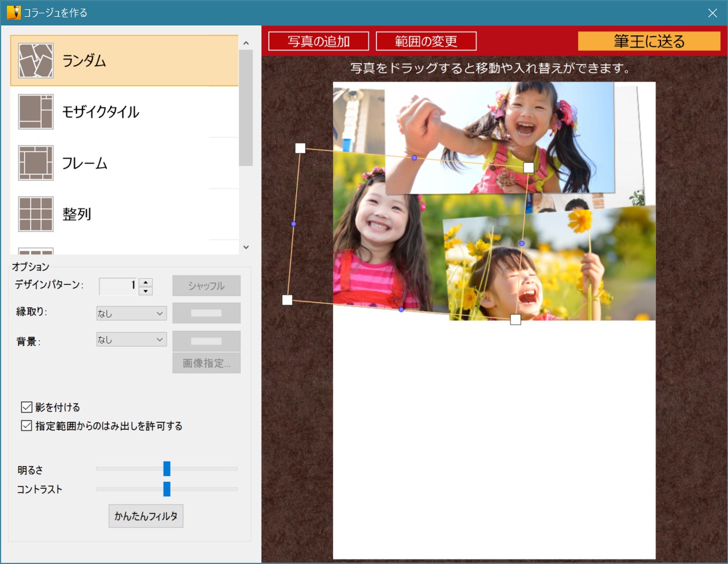Click the コントラスト slider thumb
This screenshot has height=564, width=728.
point(167,489)
